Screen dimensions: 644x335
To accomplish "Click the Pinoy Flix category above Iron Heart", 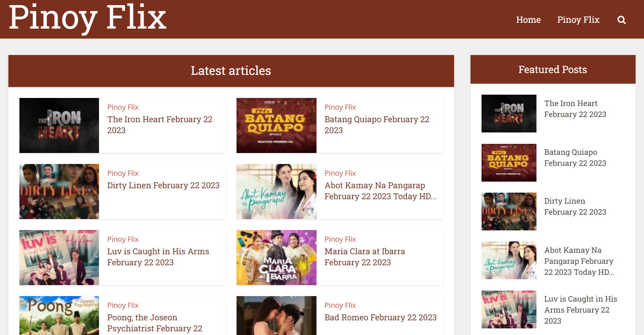I will pyautogui.click(x=123, y=107).
